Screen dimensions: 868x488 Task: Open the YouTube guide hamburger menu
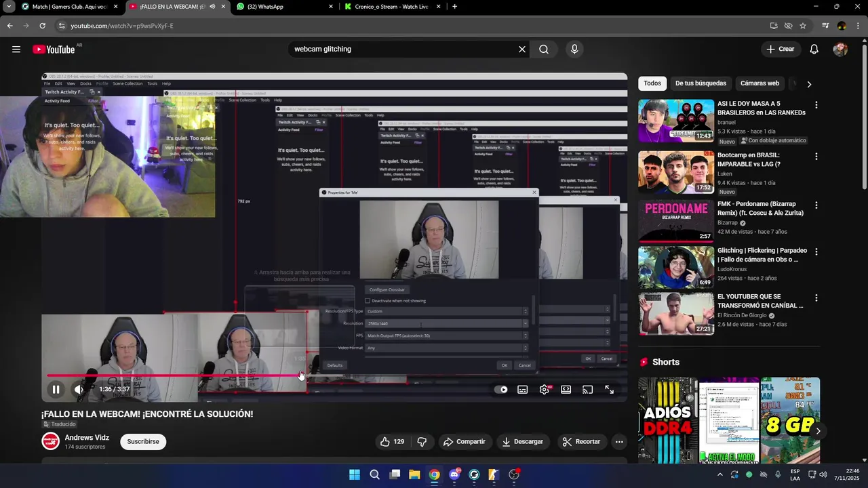16,49
